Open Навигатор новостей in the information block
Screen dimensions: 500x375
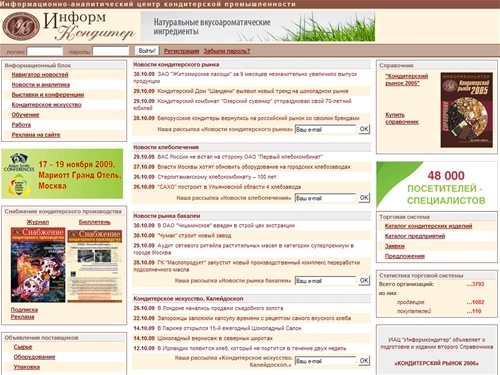pyautogui.click(x=40, y=75)
